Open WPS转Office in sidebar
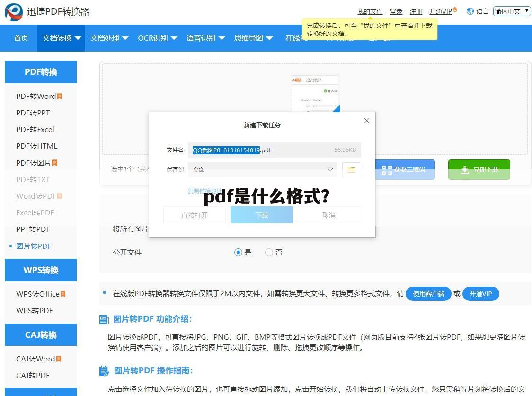532x396 pixels. 38,294
